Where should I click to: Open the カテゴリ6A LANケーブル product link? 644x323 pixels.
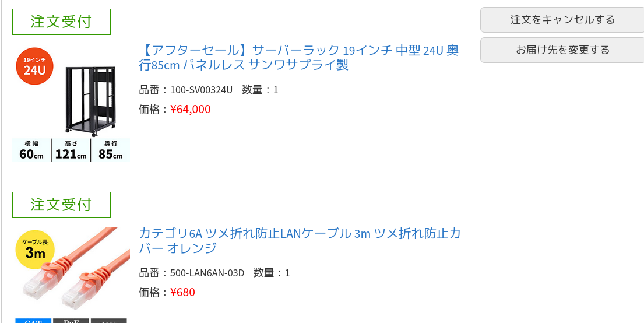click(x=300, y=241)
